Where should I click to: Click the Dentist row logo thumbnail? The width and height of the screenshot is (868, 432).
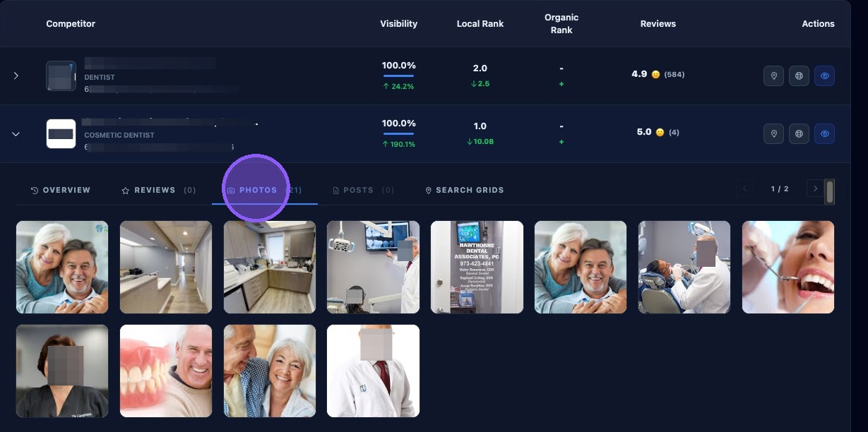click(61, 76)
